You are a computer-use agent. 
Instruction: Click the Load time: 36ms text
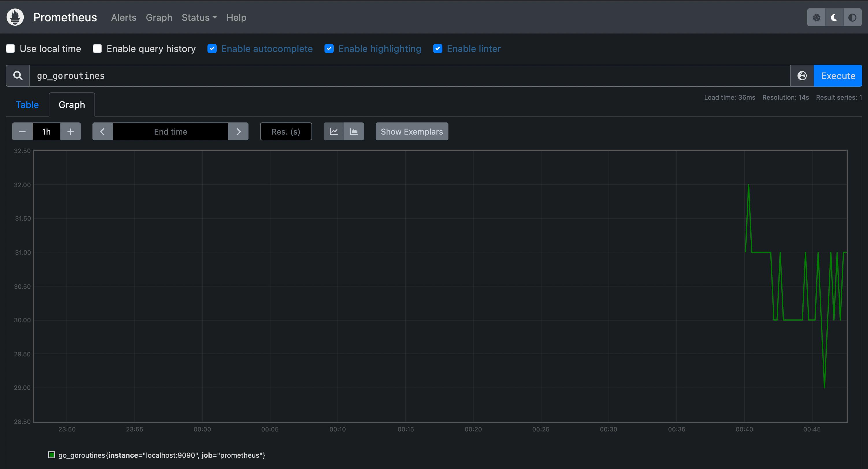click(x=730, y=97)
